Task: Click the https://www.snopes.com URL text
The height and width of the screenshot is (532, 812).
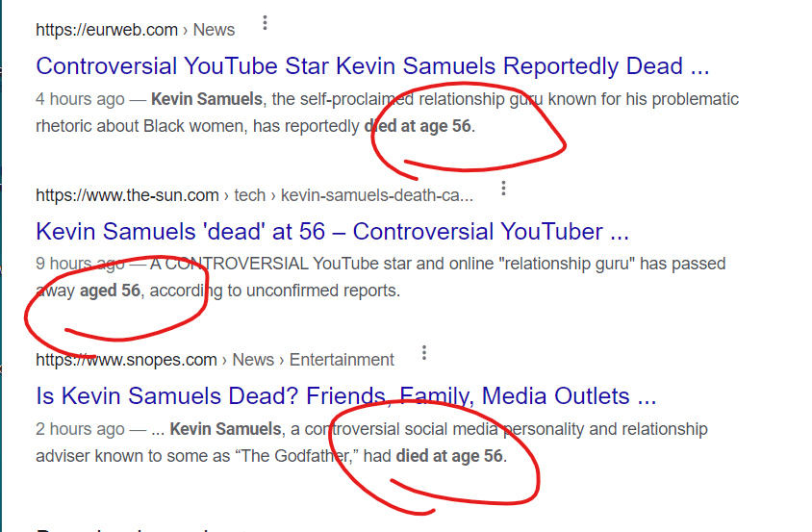Action: (x=126, y=360)
